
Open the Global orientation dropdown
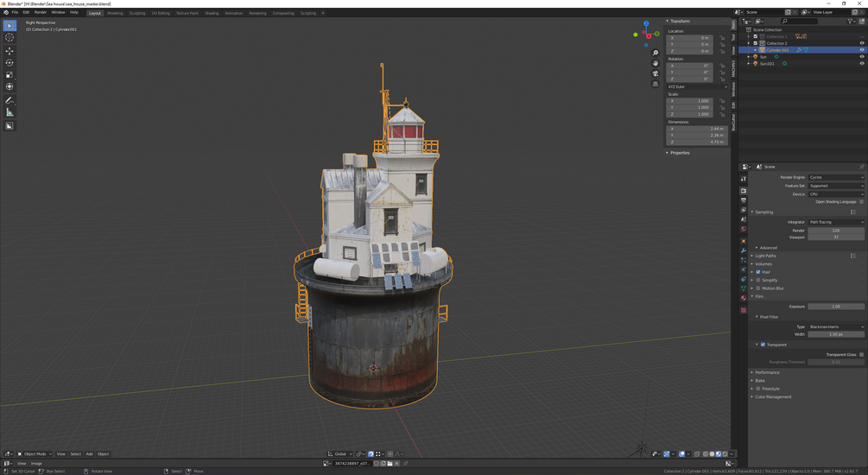[340, 454]
